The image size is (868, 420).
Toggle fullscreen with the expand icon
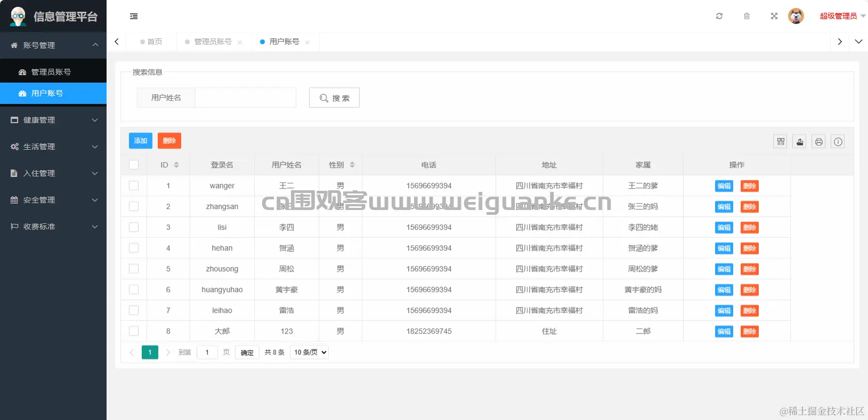tap(774, 16)
